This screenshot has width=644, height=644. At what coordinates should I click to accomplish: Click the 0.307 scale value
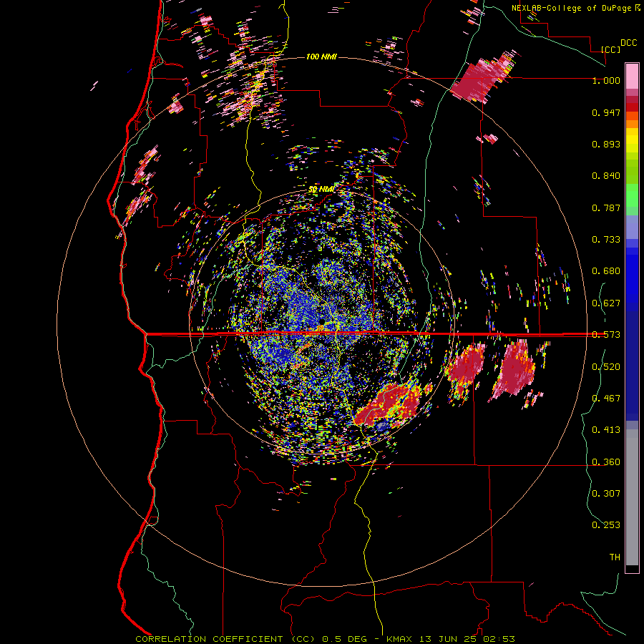coord(606,493)
